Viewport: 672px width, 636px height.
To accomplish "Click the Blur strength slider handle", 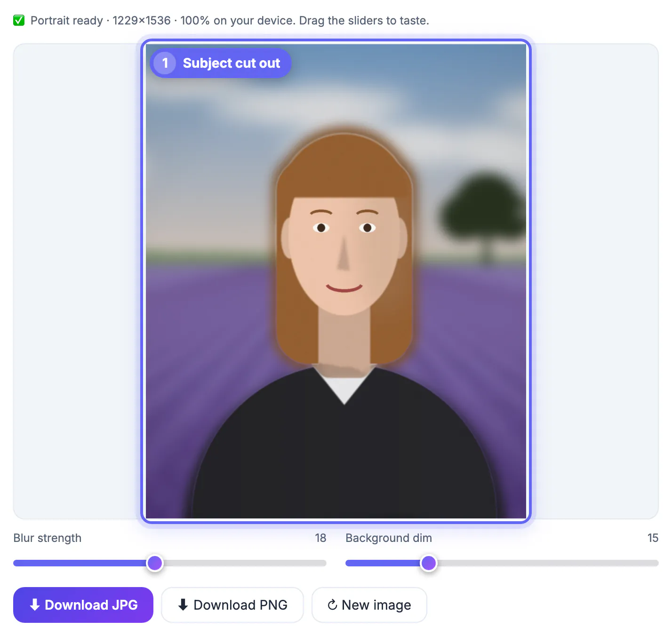I will pyautogui.click(x=155, y=563).
